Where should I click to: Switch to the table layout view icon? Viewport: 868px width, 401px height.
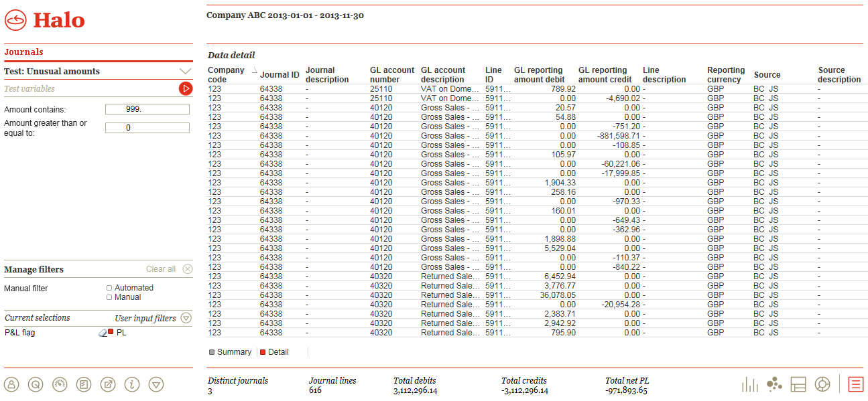point(798,384)
